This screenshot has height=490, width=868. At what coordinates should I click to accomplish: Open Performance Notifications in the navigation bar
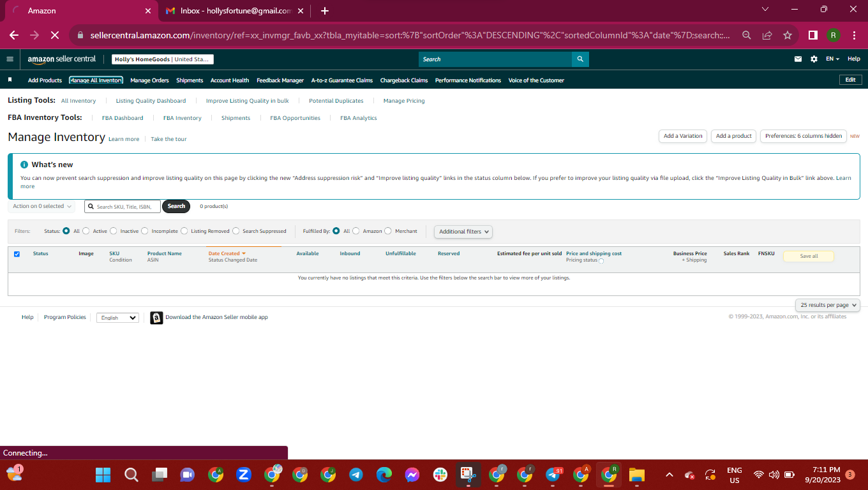coord(468,80)
